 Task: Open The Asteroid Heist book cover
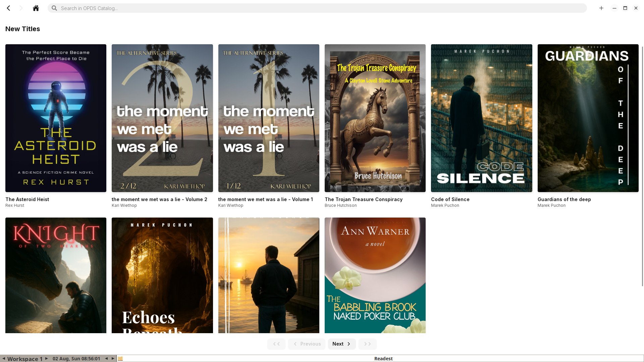(56, 118)
